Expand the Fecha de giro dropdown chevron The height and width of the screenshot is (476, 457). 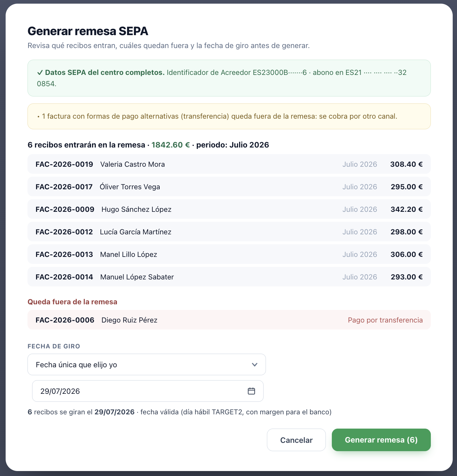pos(254,365)
